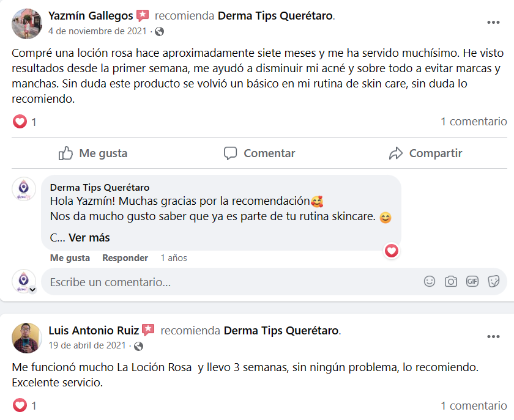Open the 1 comentario count on Yazmín's post
The height and width of the screenshot is (420, 514).
(x=474, y=122)
